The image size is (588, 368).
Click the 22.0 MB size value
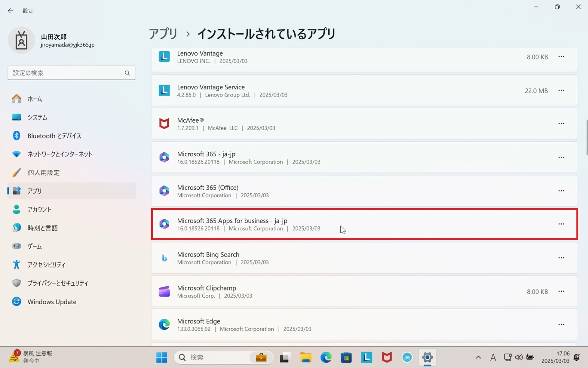coord(536,91)
